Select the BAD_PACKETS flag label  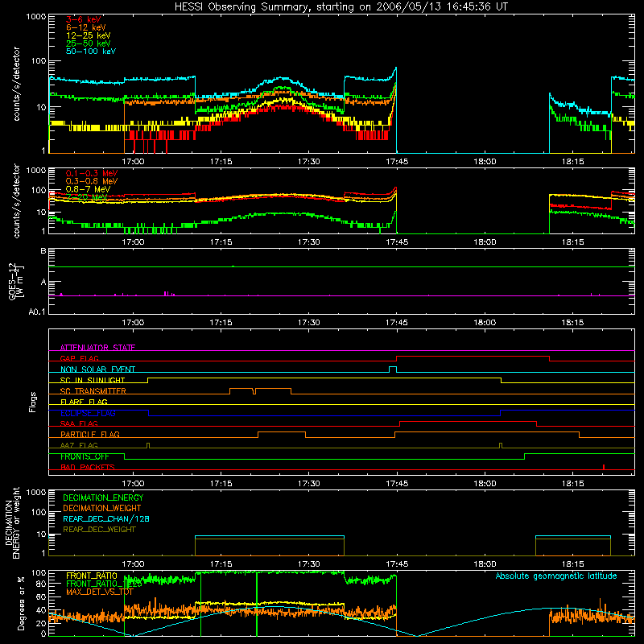88,467
